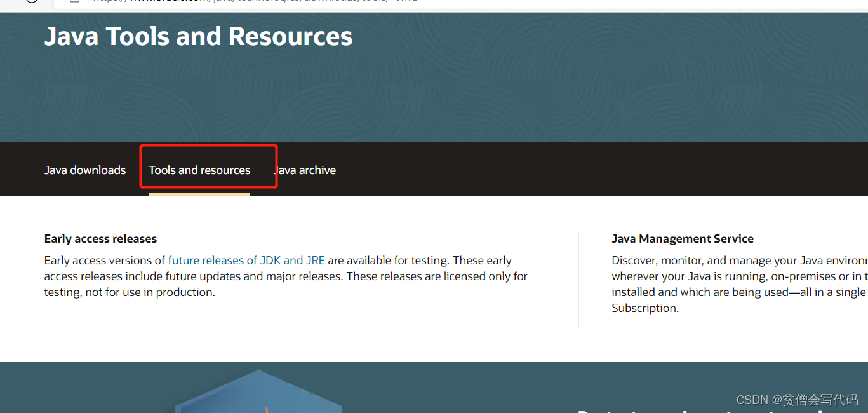The image size is (868, 413).
Task: Click the Early access releases heading
Action: (x=100, y=239)
